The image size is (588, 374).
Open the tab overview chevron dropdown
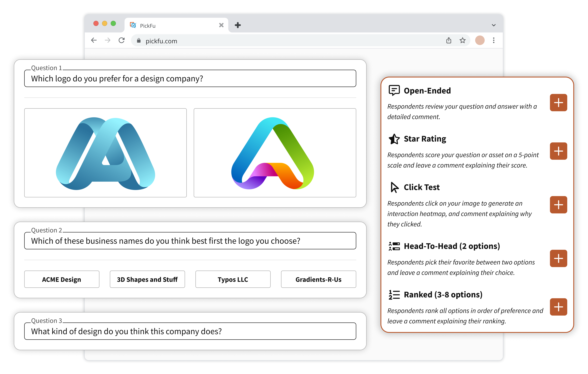coord(493,25)
